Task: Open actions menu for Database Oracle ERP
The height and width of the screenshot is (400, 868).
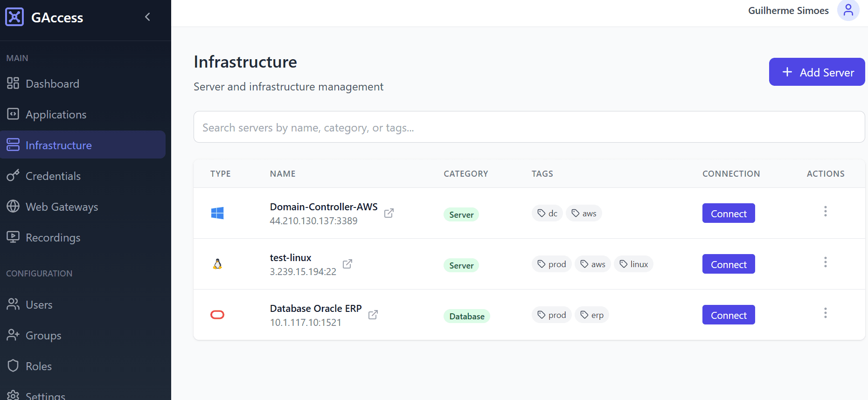Action: pos(825,313)
